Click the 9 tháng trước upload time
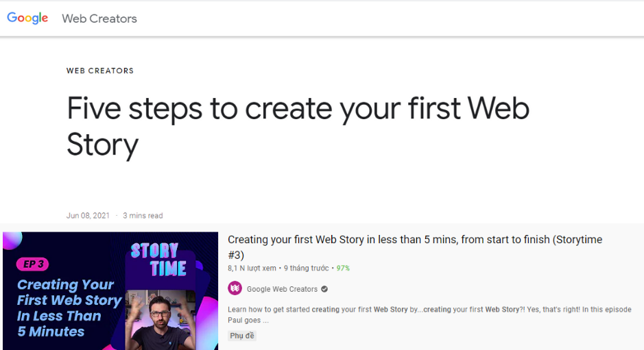The height and width of the screenshot is (350, 644). 305,268
